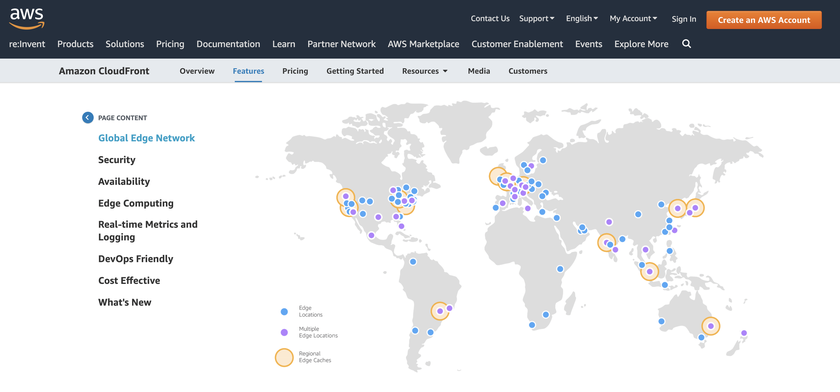
Task: Go to the Pricing top navigation item
Action: (170, 44)
